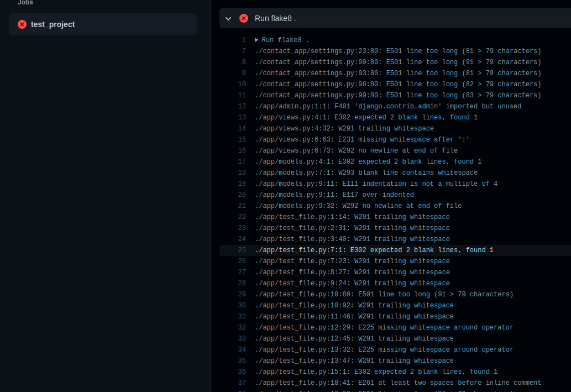Click the 'Run flake8 .' step title text
571x392 pixels.
point(276,18)
